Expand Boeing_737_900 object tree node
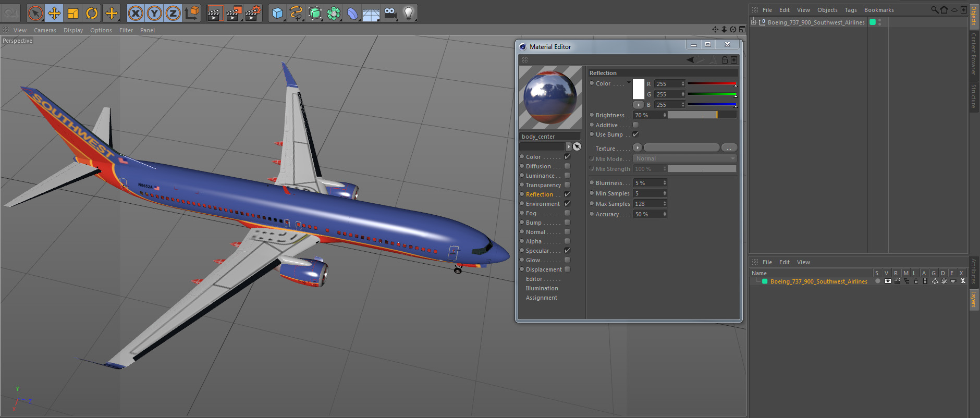 [x=754, y=22]
